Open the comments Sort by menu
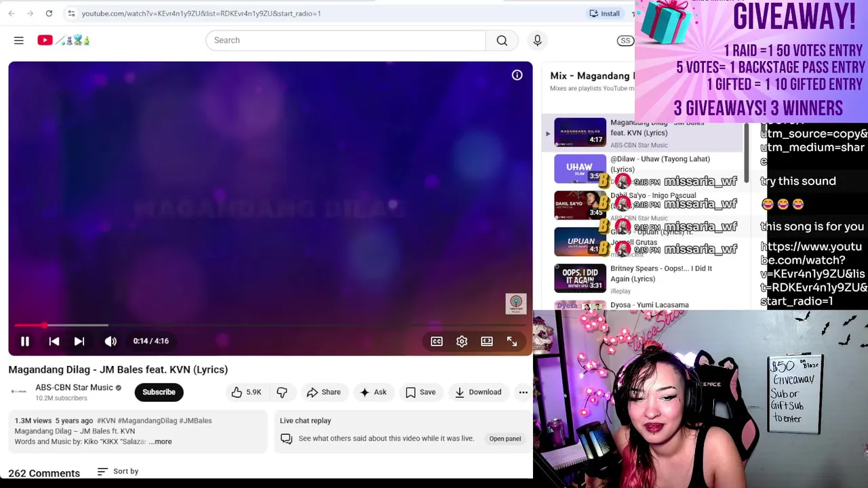The width and height of the screenshot is (868, 488). coord(118,472)
